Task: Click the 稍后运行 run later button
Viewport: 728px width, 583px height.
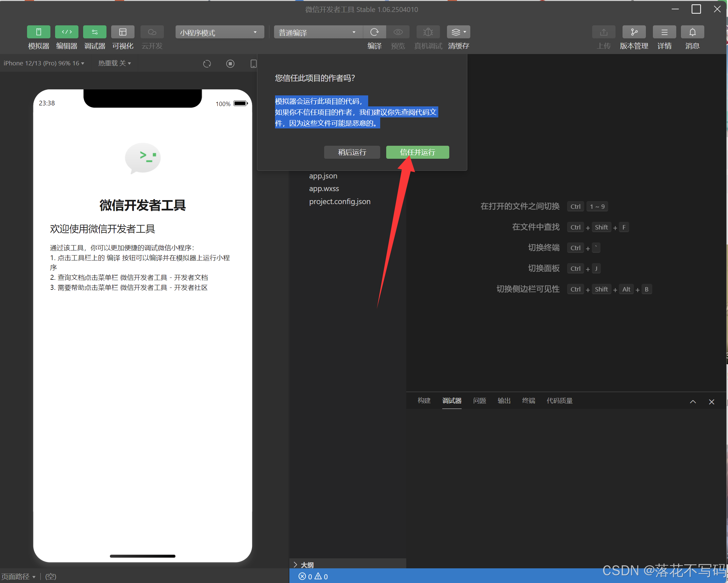Action: [x=352, y=152]
